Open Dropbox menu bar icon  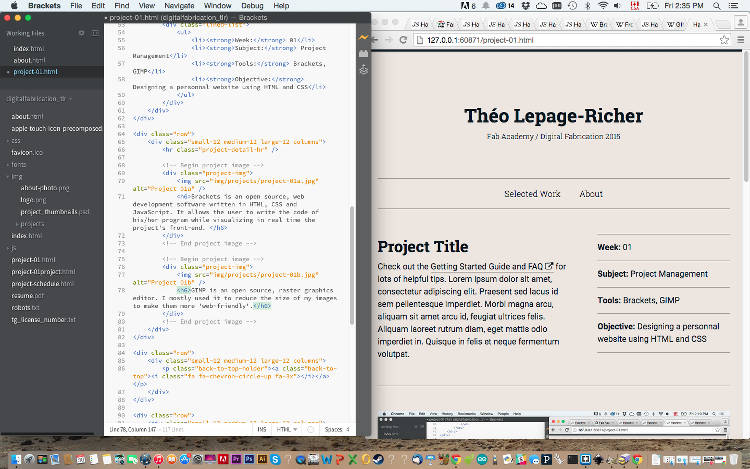click(526, 6)
